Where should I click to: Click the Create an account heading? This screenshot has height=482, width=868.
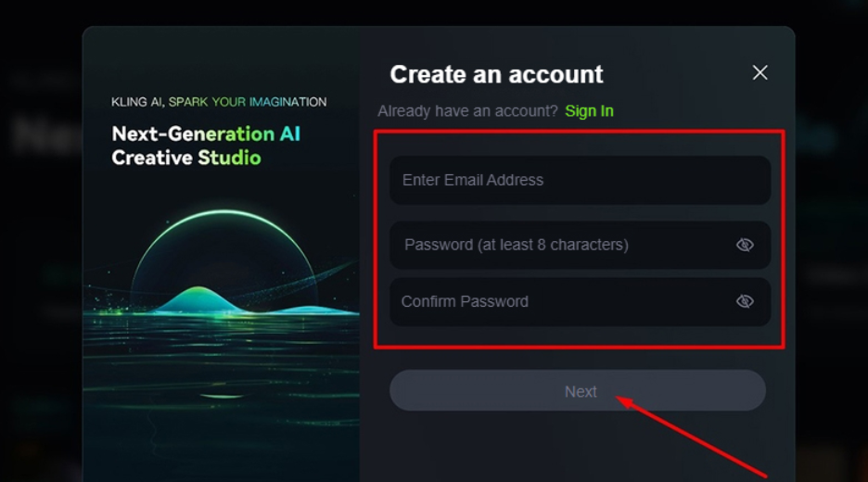pos(496,74)
